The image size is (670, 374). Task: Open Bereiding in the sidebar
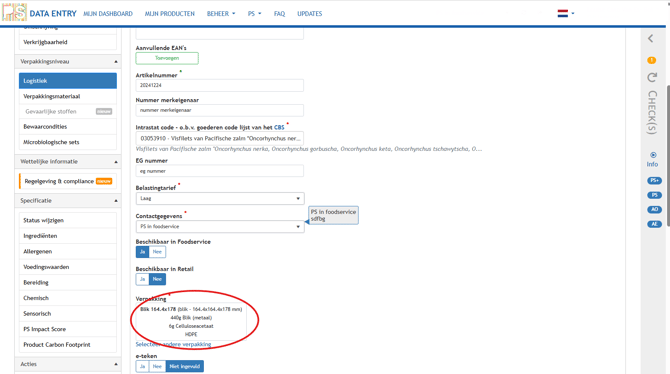[68, 283]
